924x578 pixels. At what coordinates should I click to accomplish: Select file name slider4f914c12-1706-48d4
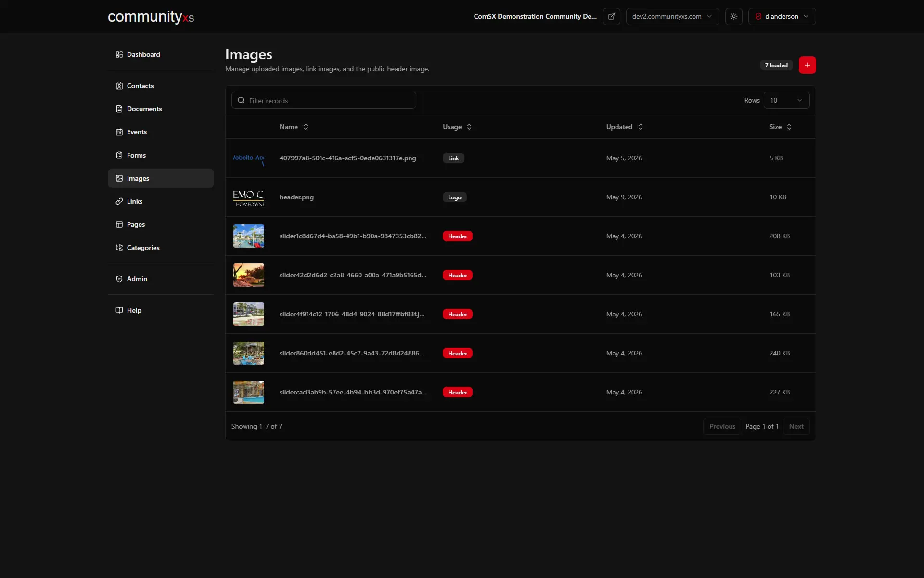point(352,314)
